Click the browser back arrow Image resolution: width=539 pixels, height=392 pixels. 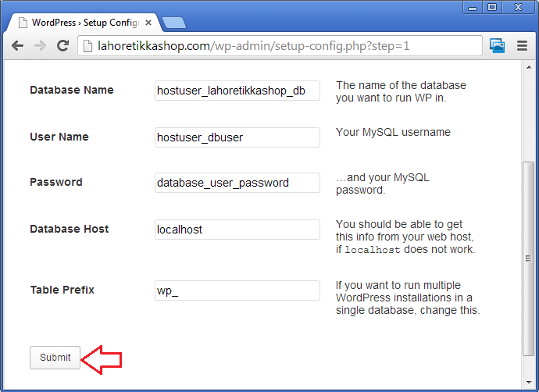tap(17, 46)
